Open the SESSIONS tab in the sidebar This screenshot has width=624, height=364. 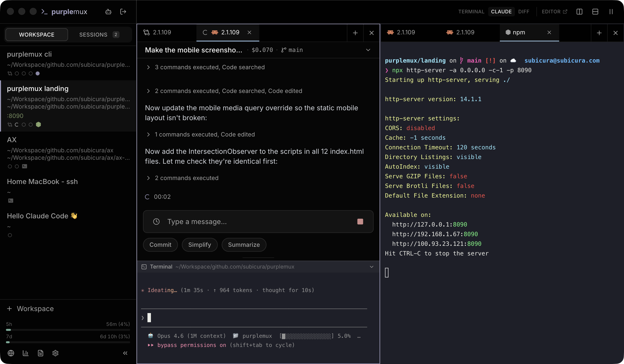93,34
